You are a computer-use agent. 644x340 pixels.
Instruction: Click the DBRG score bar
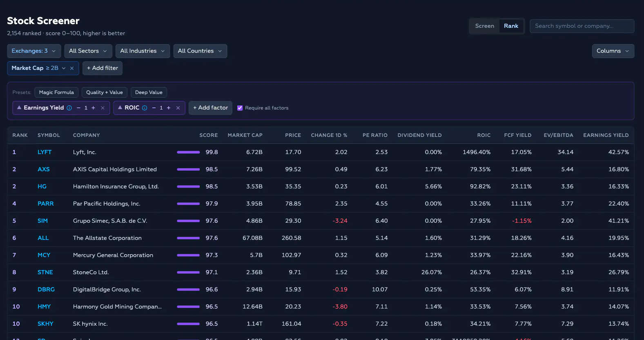(188, 290)
